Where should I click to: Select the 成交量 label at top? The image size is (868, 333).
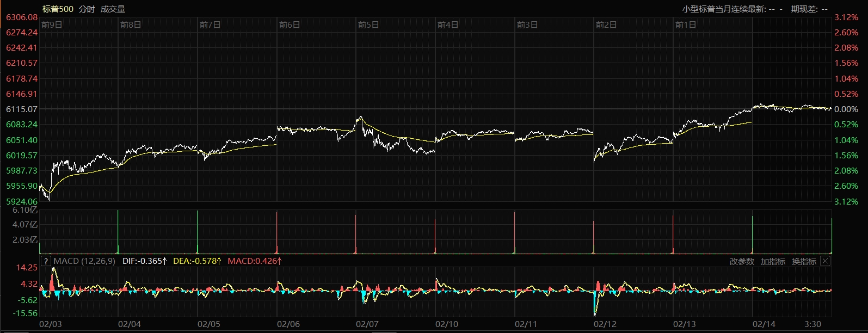pos(113,9)
